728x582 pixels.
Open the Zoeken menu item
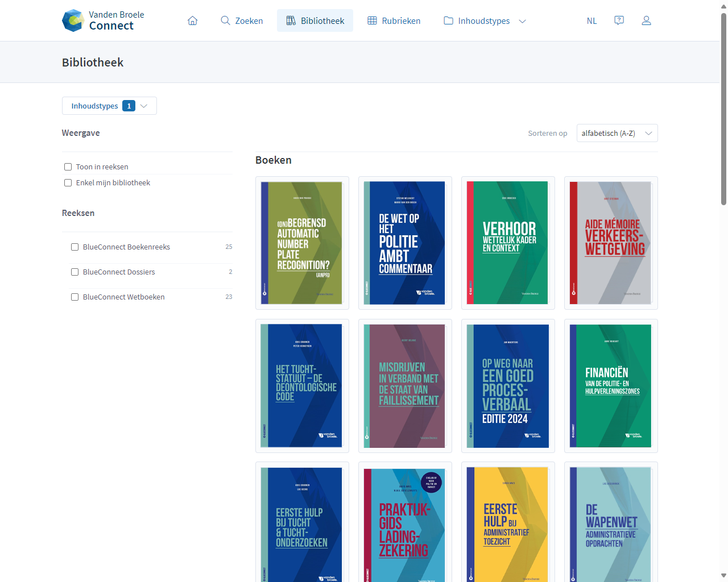(242, 20)
